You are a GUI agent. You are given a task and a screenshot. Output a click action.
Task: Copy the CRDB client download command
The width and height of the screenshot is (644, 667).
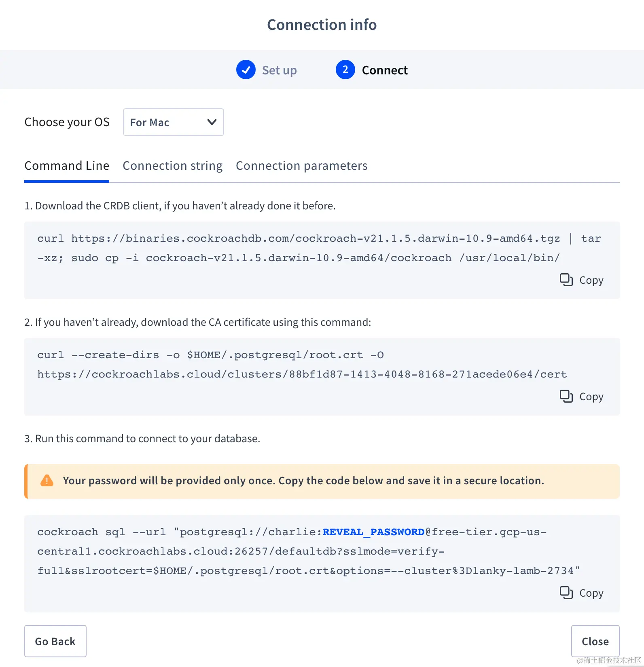[581, 280]
